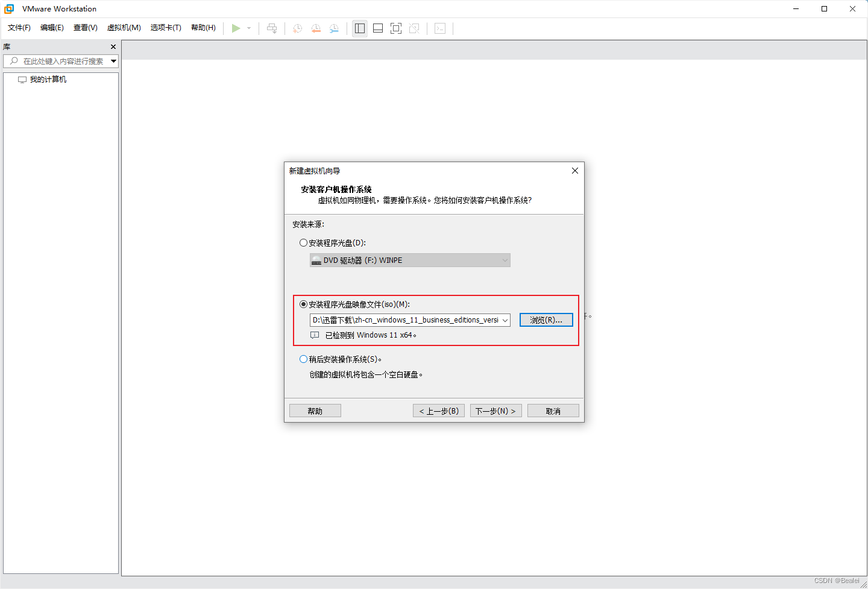This screenshot has height=589, width=868.
Task: Open the library search dropdown arrow
Action: tap(113, 61)
